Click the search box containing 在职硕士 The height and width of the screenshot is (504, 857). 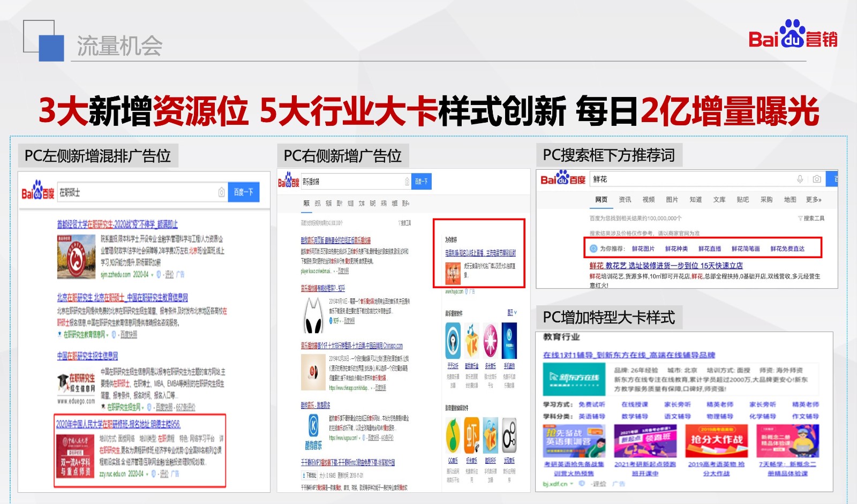pos(142,192)
